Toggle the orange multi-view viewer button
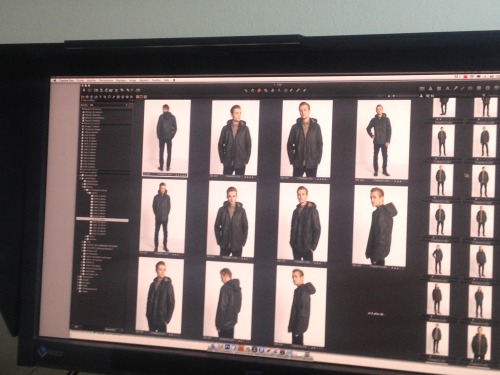This screenshot has width=500, height=375. (x=137, y=97)
